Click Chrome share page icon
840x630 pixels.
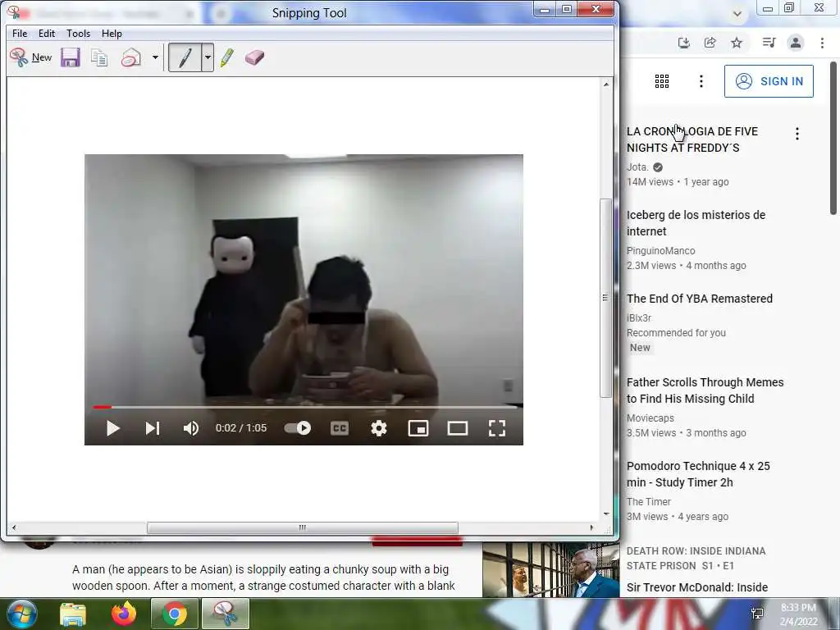coord(710,43)
